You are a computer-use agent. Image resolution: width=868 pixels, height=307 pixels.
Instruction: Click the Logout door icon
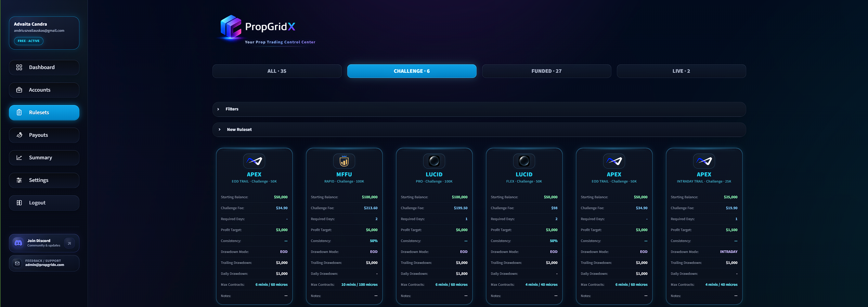click(19, 203)
